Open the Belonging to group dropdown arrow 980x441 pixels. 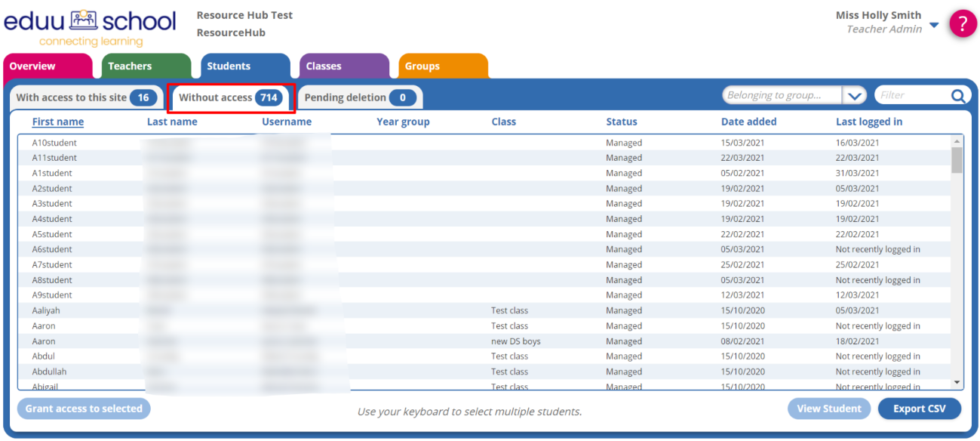[854, 96]
